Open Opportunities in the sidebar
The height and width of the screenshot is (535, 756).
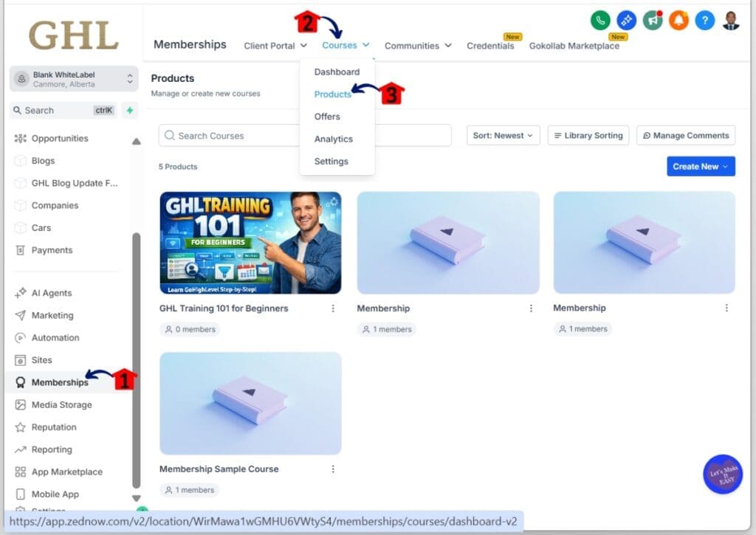pos(60,138)
